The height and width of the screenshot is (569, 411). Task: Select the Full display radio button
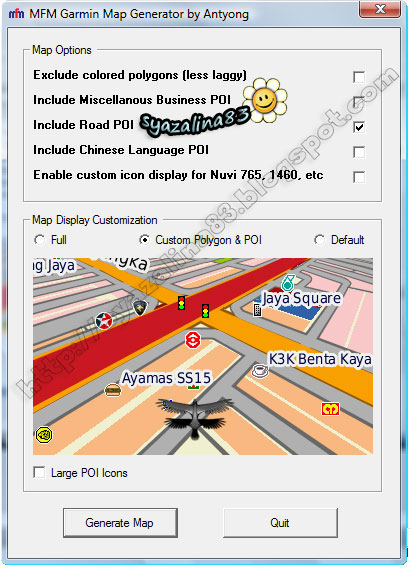(x=40, y=240)
